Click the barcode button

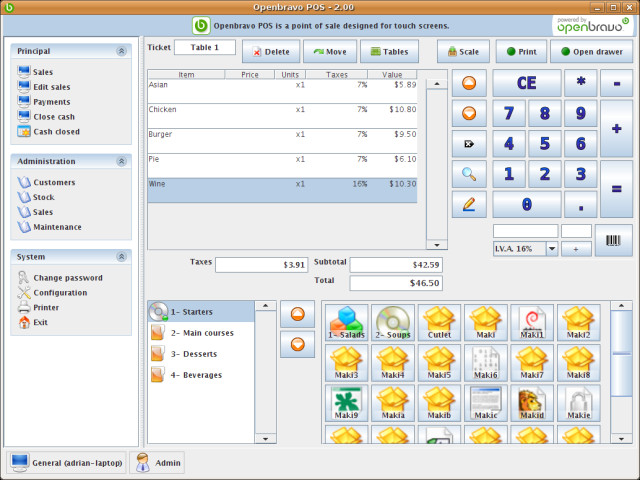613,240
